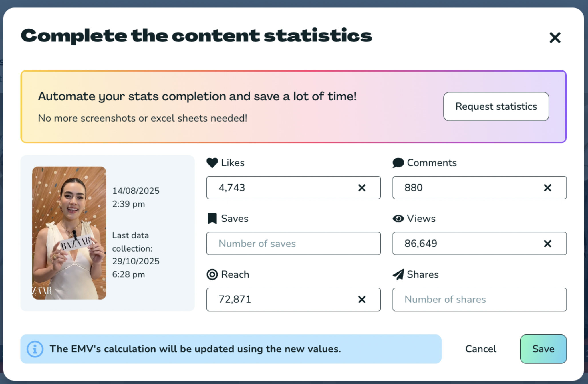Viewport: 588px width, 384px height.
Task: Click the paper plane Shares icon
Action: click(398, 274)
